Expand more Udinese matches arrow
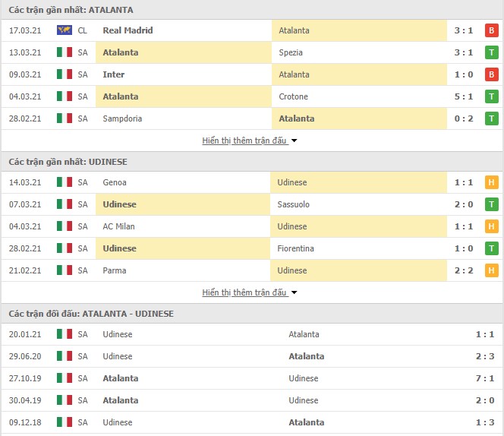The height and width of the screenshot is (436, 504). pos(294,292)
